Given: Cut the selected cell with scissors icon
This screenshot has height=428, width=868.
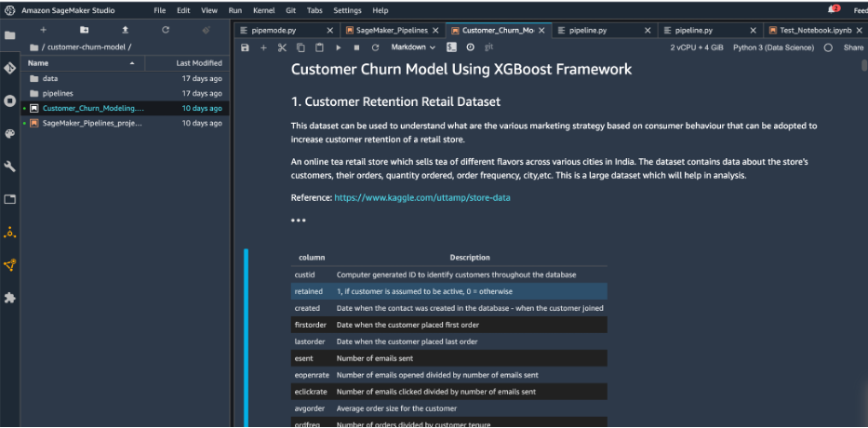Looking at the screenshot, I should point(282,47).
